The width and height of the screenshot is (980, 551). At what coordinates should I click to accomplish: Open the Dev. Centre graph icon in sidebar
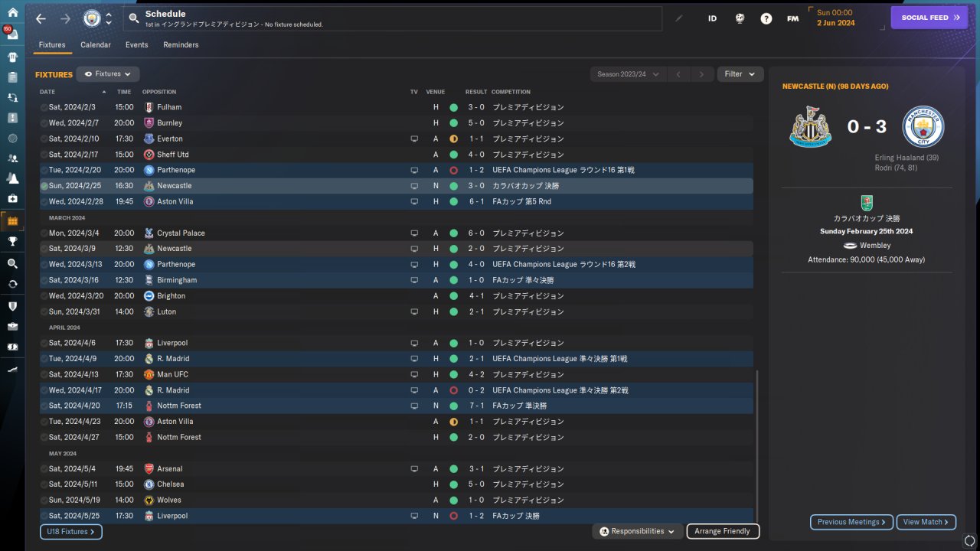coord(12,368)
